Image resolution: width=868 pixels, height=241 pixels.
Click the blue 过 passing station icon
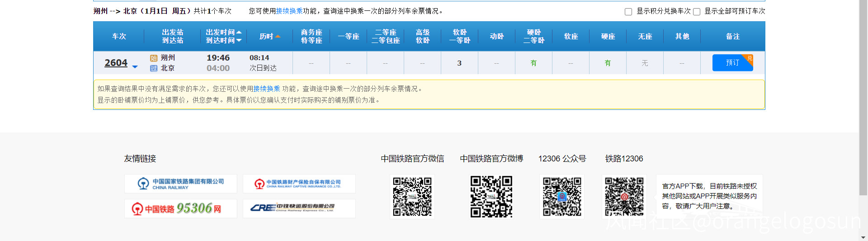[x=153, y=68]
